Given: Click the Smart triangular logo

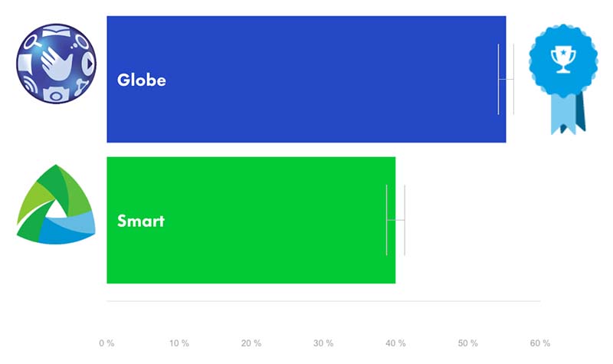Looking at the screenshot, I should tap(56, 204).
